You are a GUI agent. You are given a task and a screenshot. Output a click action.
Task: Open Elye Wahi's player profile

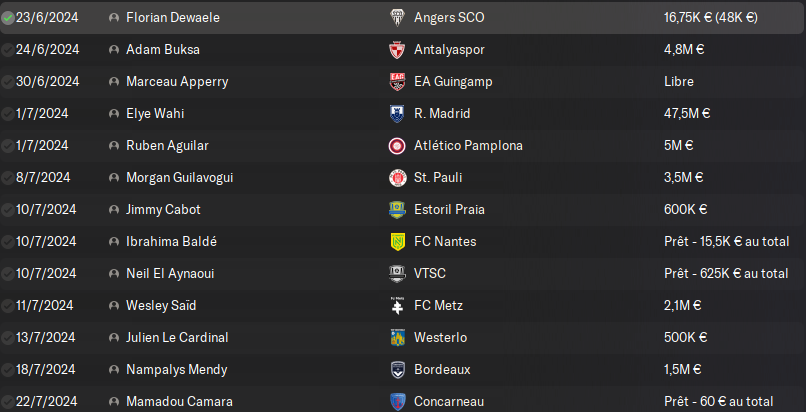[x=155, y=114]
